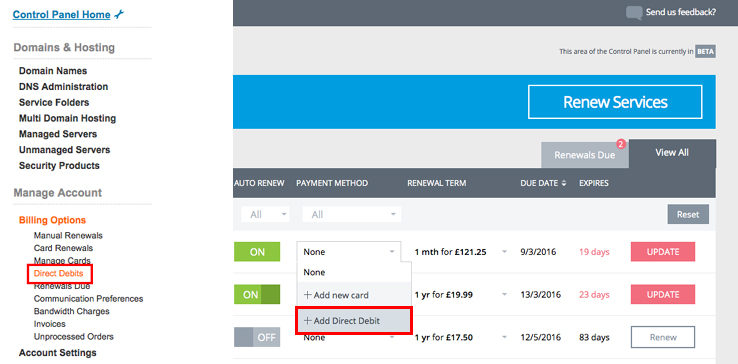The width and height of the screenshot is (738, 364).
Task: Click the wrench icon beside Control Panel Home
Action: (119, 15)
